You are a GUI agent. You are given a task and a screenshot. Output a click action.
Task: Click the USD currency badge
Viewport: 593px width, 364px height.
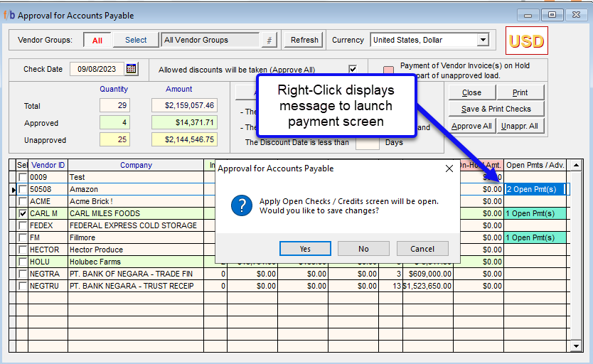(x=527, y=41)
